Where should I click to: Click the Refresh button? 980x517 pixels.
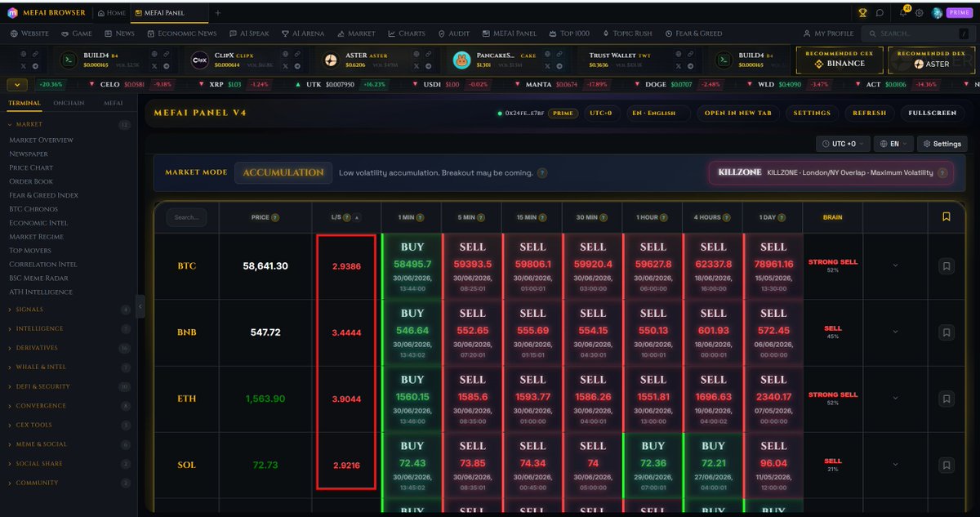tap(869, 114)
